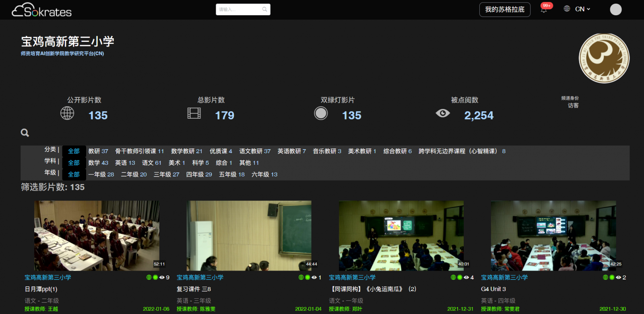Click the magnifier icon above the filters
Viewport: 644px width, 314px height.
click(25, 133)
